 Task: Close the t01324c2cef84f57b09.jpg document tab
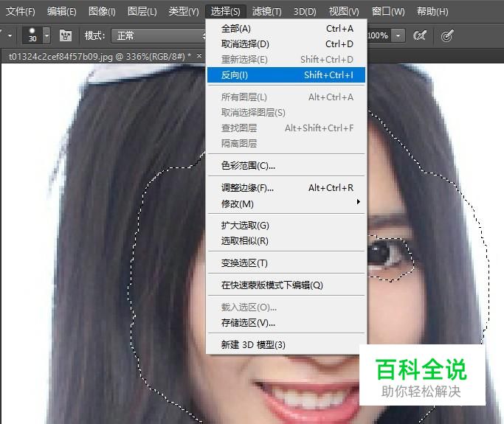pos(199,56)
